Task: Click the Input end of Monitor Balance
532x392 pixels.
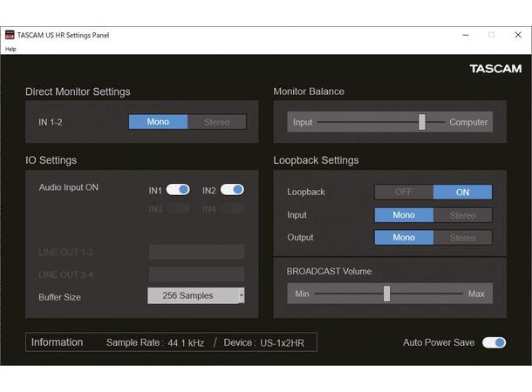Action: point(303,122)
